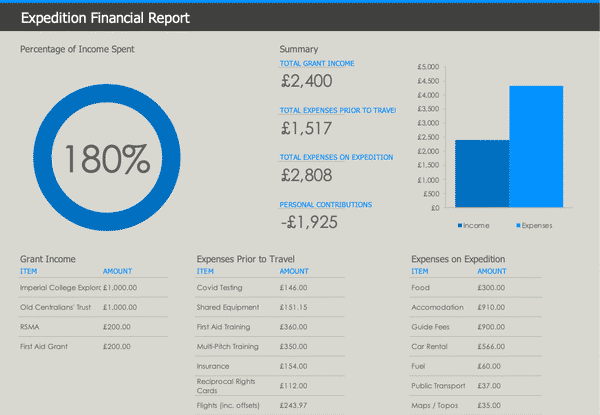Select the Old Centralians' Trust row
This screenshot has height=415, width=600.
click(x=60, y=307)
